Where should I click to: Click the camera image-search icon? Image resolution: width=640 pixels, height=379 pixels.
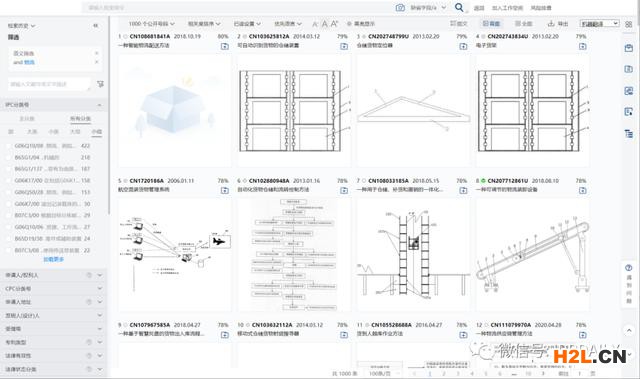click(400, 8)
